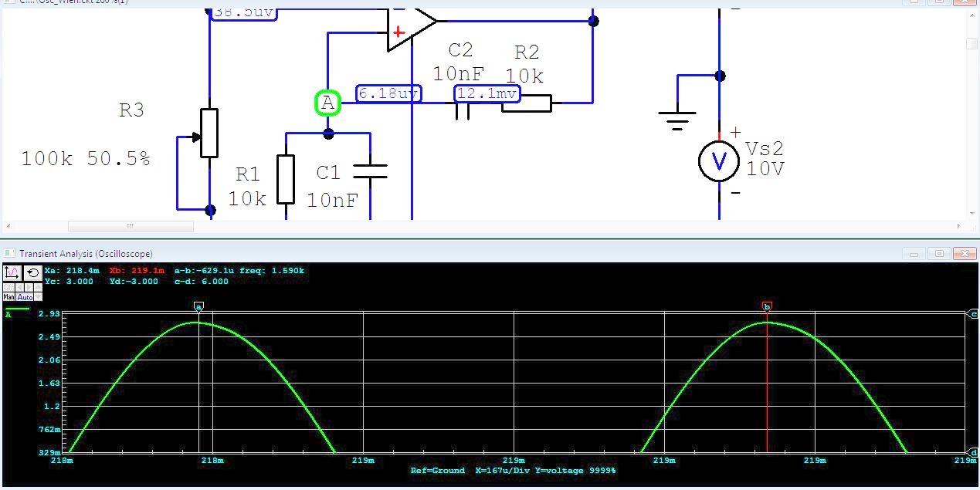Click the ground symbol

pyautogui.click(x=677, y=121)
